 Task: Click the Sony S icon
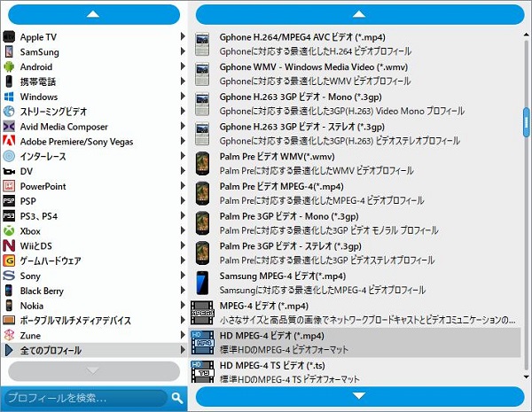point(9,276)
